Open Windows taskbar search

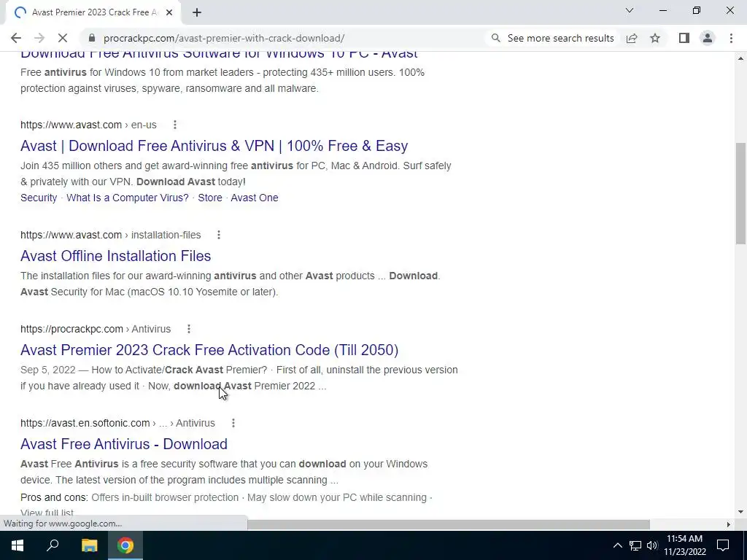point(53,545)
